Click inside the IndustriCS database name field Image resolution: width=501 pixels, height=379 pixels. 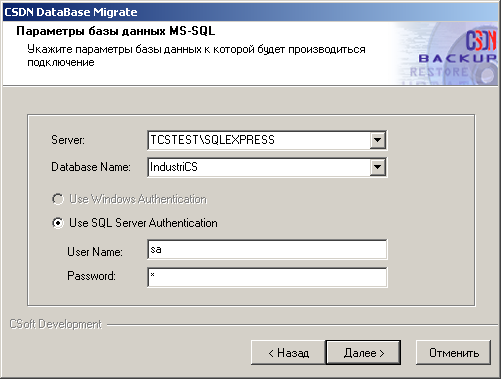tap(259, 167)
